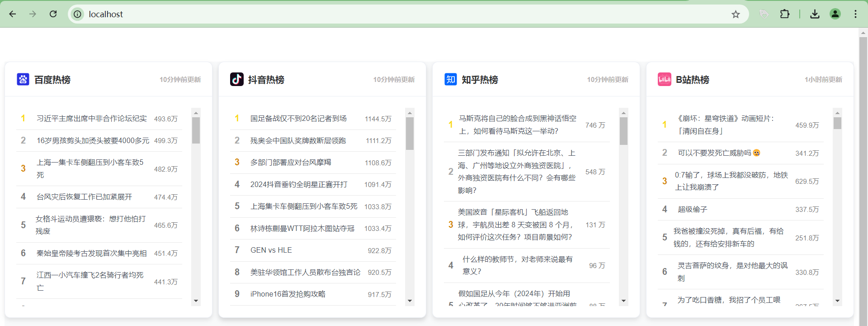
Task: Bookmark this page with the star icon
Action: pyautogui.click(x=736, y=14)
